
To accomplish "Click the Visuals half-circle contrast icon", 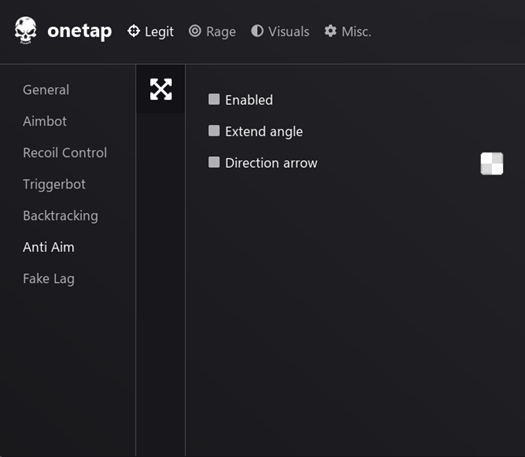I will click(x=257, y=31).
